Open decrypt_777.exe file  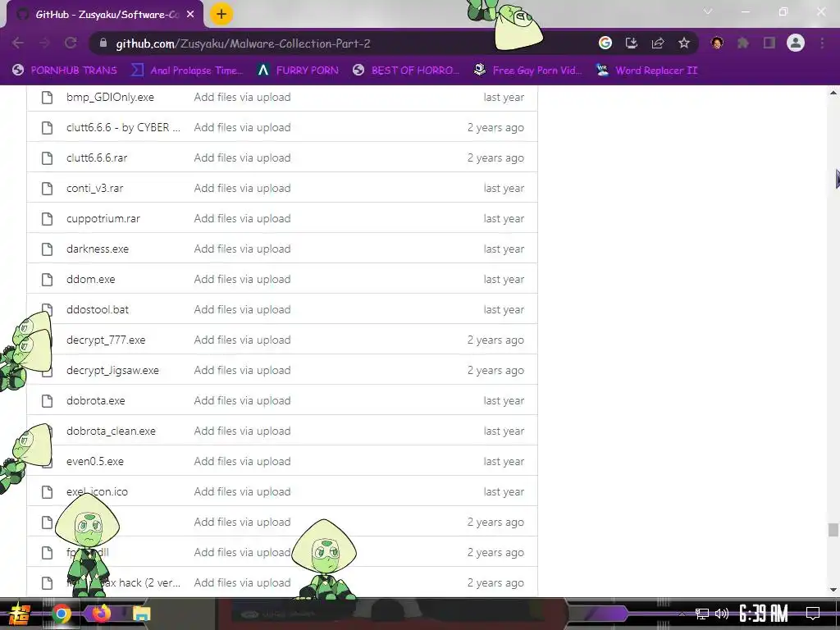point(106,340)
